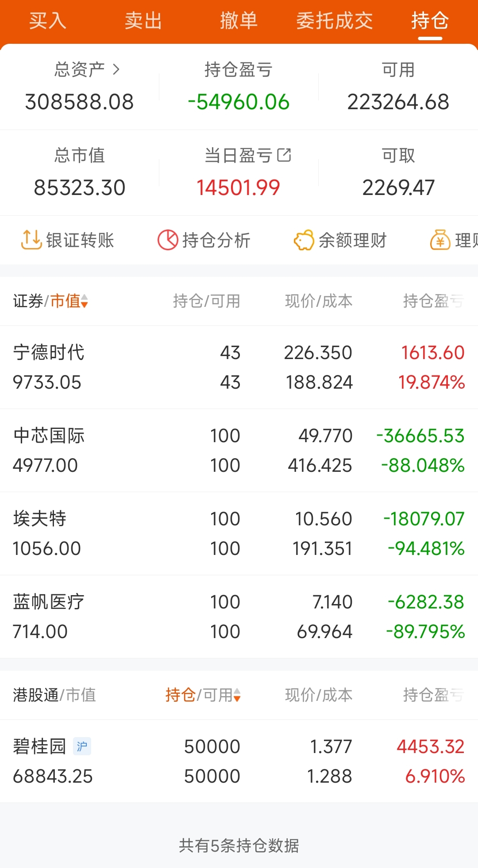The height and width of the screenshot is (868, 478).
Task: Tap 碧桂园 market value 68843.25
Action: (x=53, y=776)
